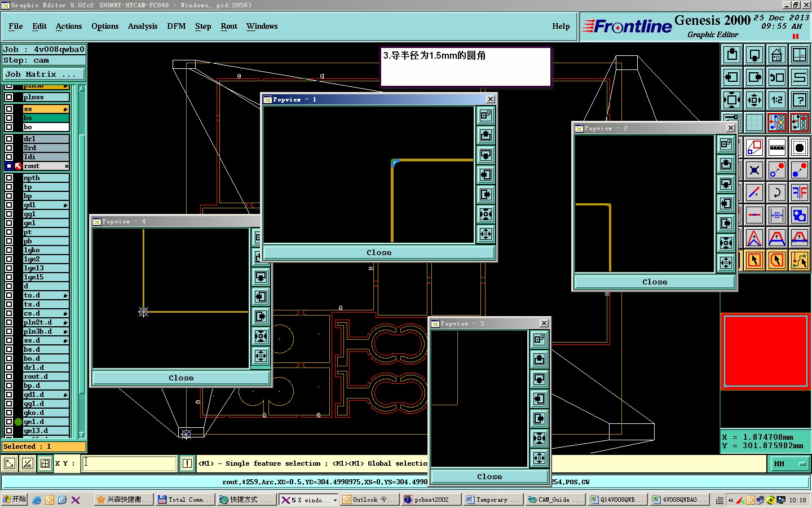The height and width of the screenshot is (508, 812).
Task: Click Close button in Popview 4
Action: pyautogui.click(x=181, y=378)
